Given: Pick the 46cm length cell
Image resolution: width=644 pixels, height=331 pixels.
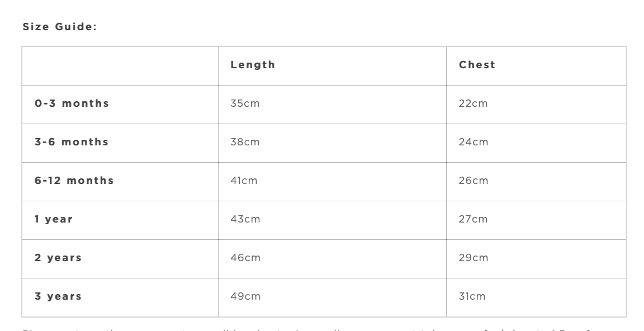Looking at the screenshot, I should (x=245, y=258).
